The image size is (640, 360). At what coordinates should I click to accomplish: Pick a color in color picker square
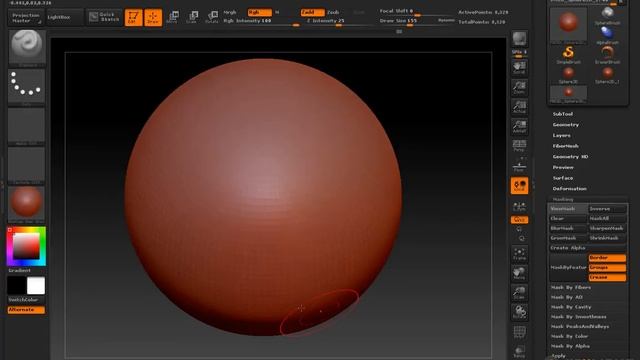click(26, 247)
